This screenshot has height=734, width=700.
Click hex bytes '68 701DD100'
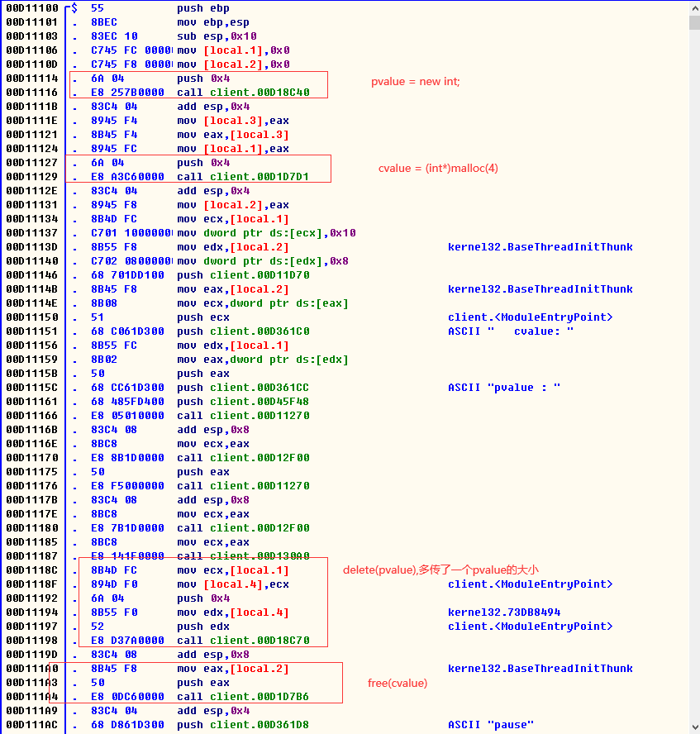127,274
